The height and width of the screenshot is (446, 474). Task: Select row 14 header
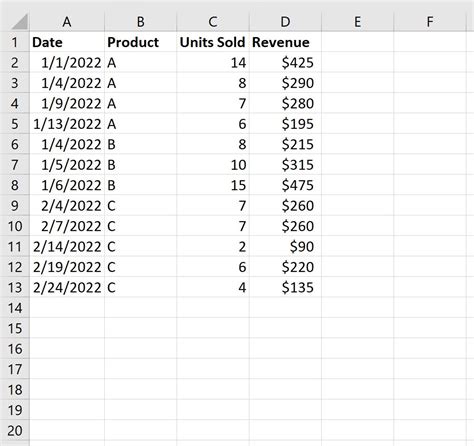(x=15, y=308)
